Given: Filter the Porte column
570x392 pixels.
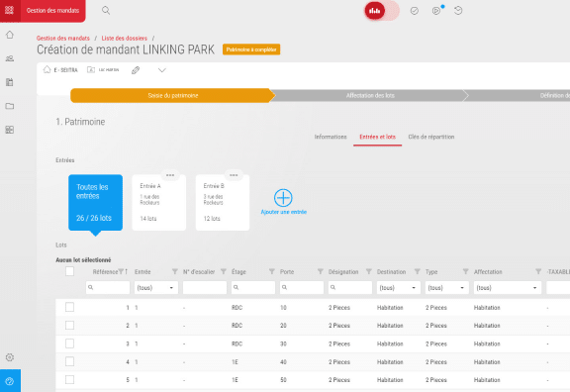Looking at the screenshot, I should pyautogui.click(x=321, y=271).
